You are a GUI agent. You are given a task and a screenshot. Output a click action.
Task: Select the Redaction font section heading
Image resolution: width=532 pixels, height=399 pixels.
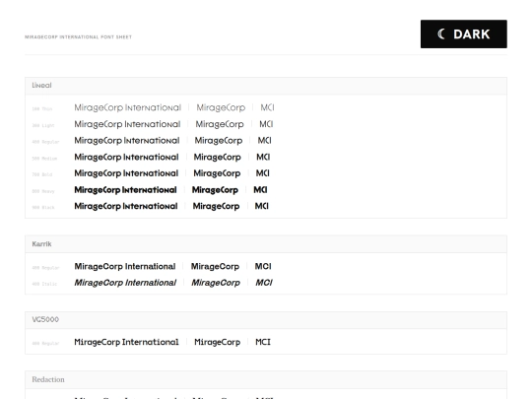point(48,379)
